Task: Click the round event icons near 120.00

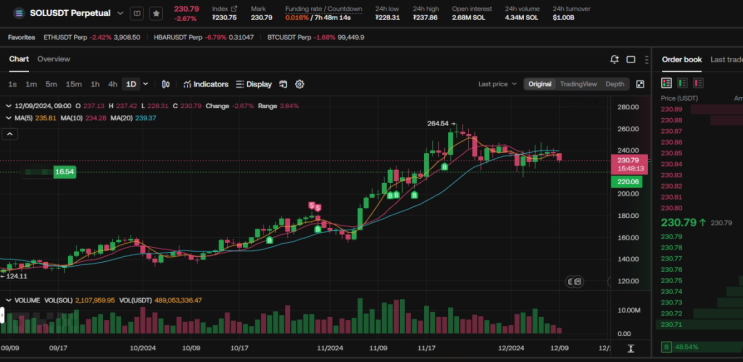Action: pos(574,281)
